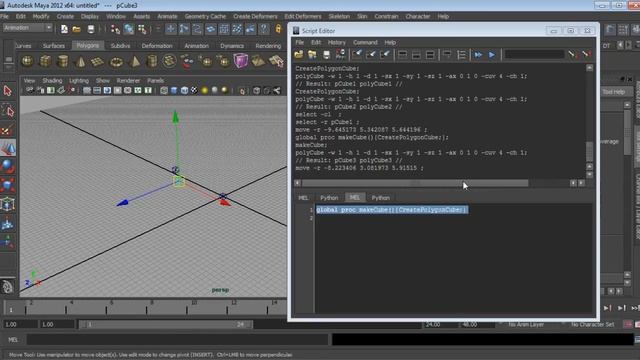Click the MEL label beside the command line
This screenshot has width=640, height=360.
[x=13, y=340]
